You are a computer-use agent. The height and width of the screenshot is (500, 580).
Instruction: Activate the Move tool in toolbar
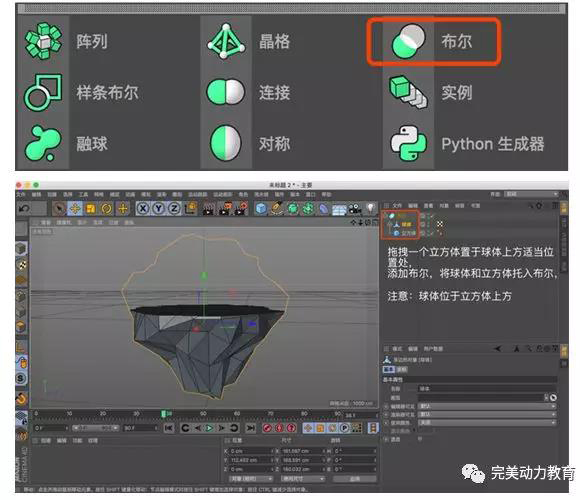tap(75, 209)
